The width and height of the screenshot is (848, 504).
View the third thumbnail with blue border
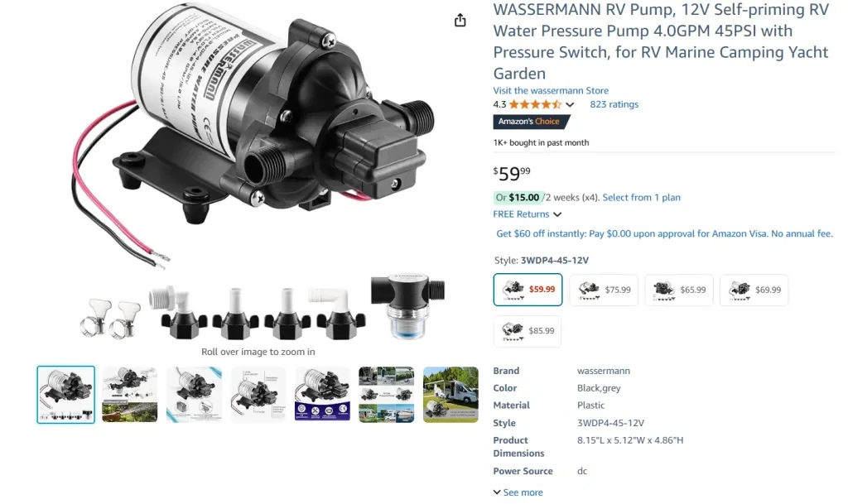pos(194,395)
